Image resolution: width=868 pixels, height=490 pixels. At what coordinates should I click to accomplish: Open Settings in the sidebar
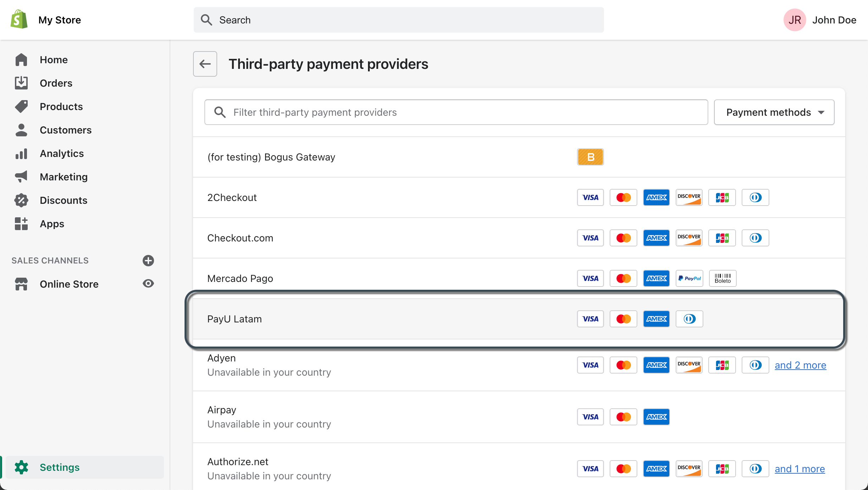click(x=60, y=467)
